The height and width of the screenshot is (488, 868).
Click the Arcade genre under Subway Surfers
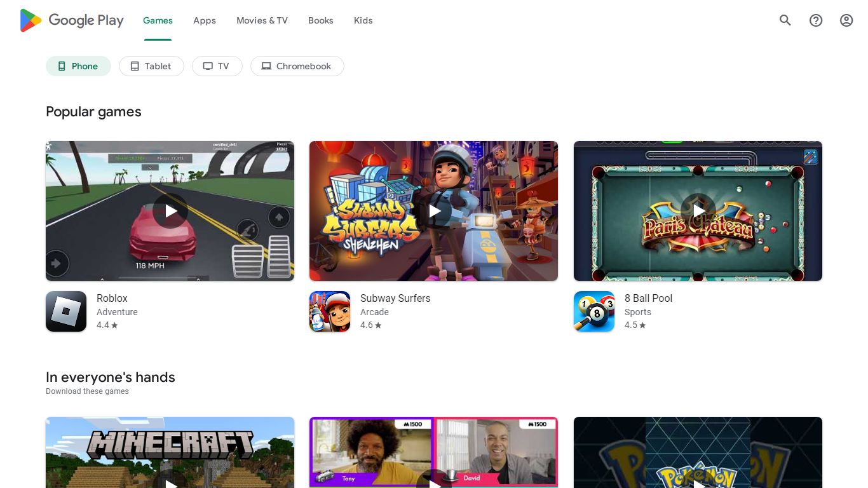(x=374, y=312)
